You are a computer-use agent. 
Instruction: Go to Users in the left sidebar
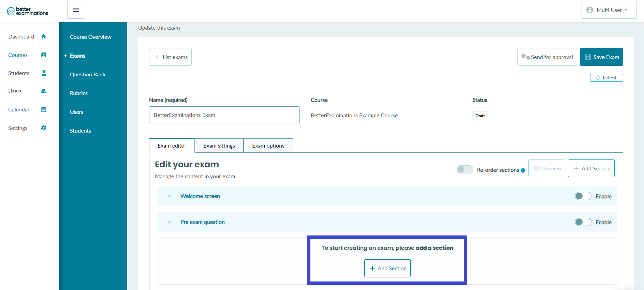click(x=15, y=91)
